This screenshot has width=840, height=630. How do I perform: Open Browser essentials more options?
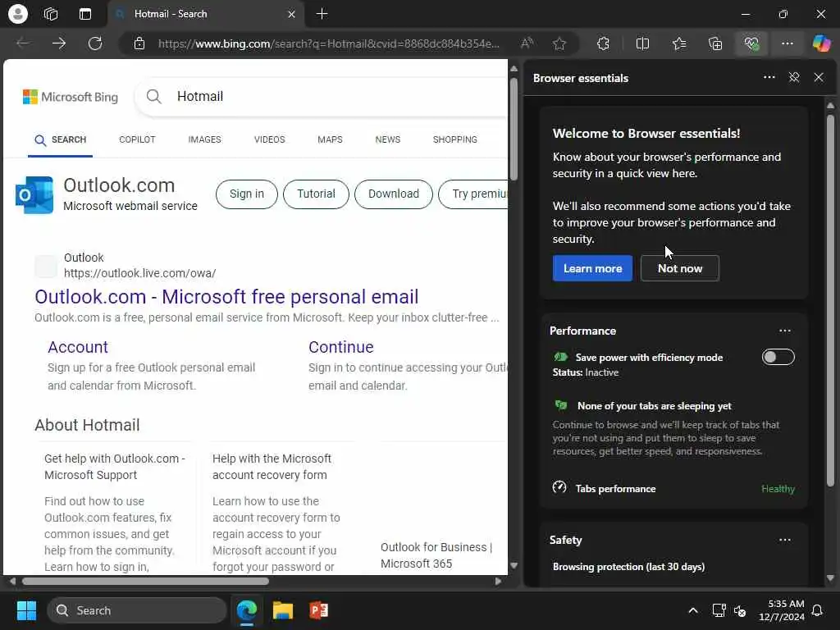point(769,78)
